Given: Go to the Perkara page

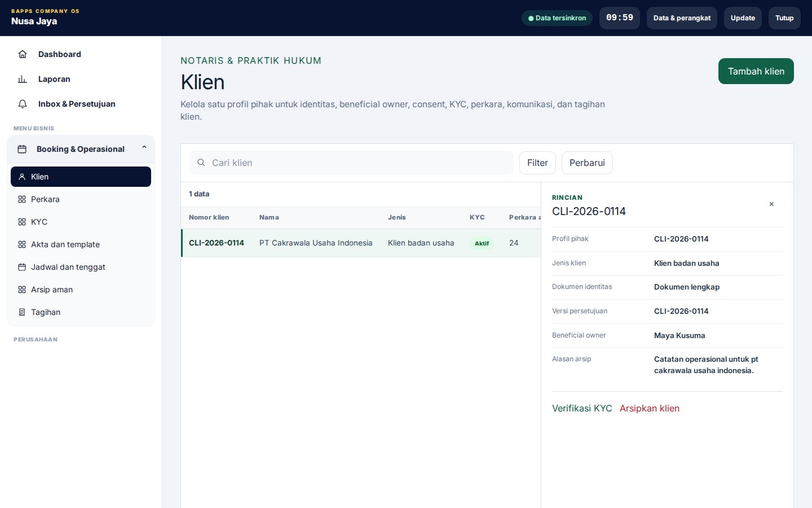Looking at the screenshot, I should 81,199.
